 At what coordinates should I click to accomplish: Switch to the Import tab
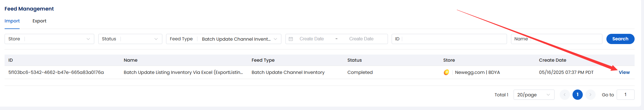(x=12, y=21)
